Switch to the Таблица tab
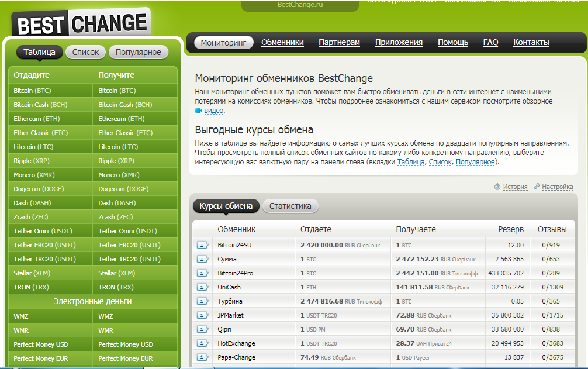Viewport: 588px width, 369px height. pos(39,52)
